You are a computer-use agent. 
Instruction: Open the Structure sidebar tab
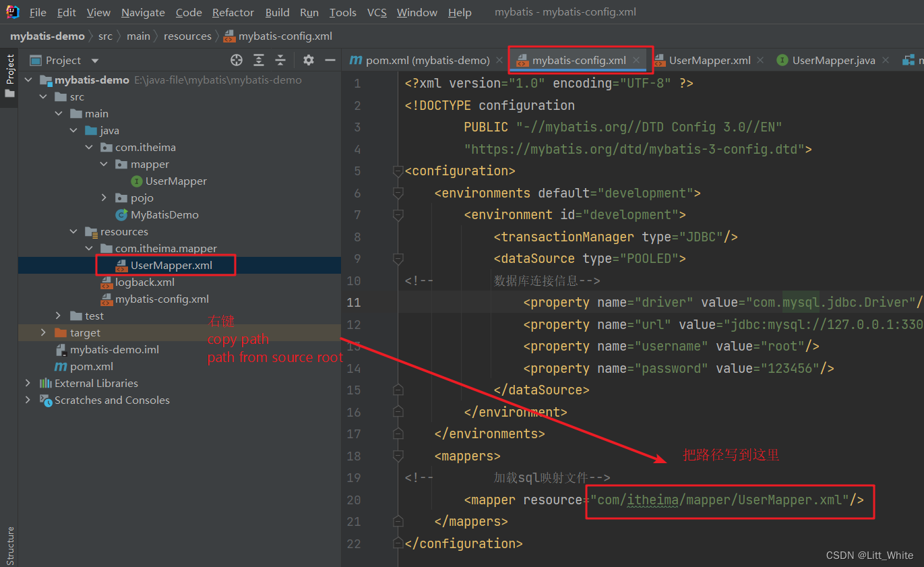pyautogui.click(x=9, y=545)
